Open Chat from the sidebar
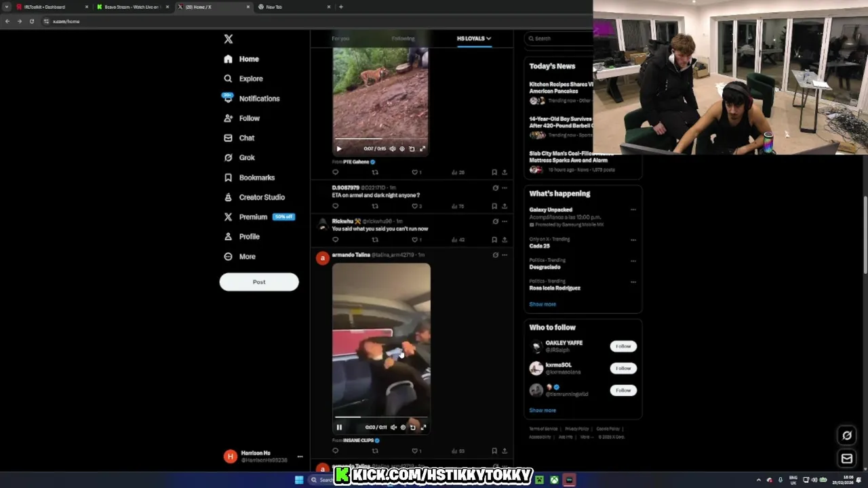This screenshot has height=488, width=868. pos(239,138)
